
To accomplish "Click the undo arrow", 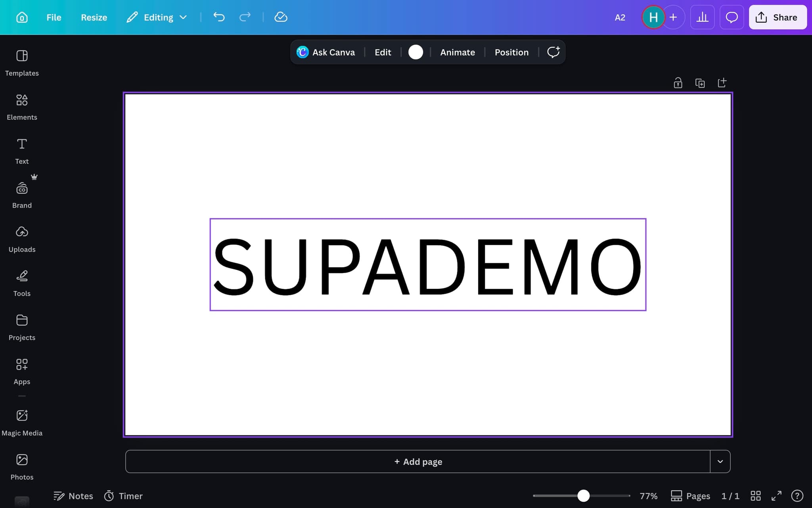I will [x=219, y=17].
